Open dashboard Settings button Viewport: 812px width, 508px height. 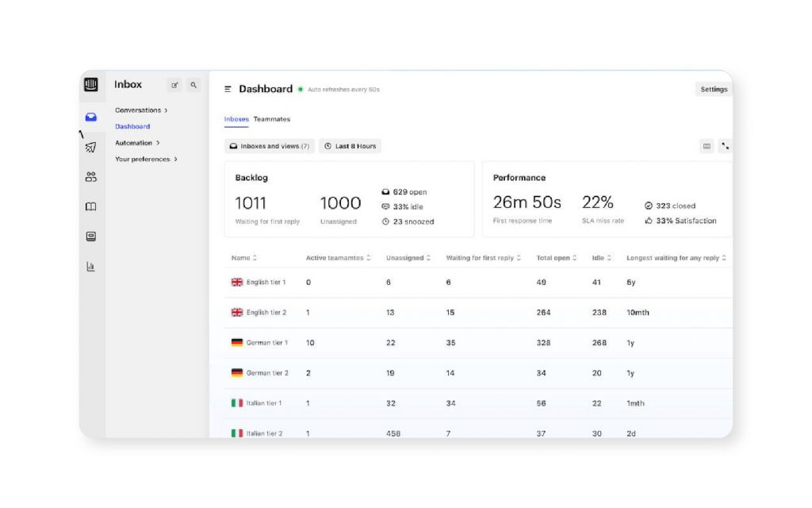714,89
